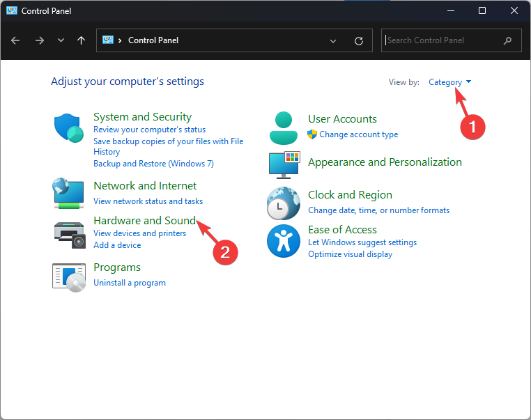Open the recent locations dropdown arrow
The image size is (531, 420).
[61, 40]
